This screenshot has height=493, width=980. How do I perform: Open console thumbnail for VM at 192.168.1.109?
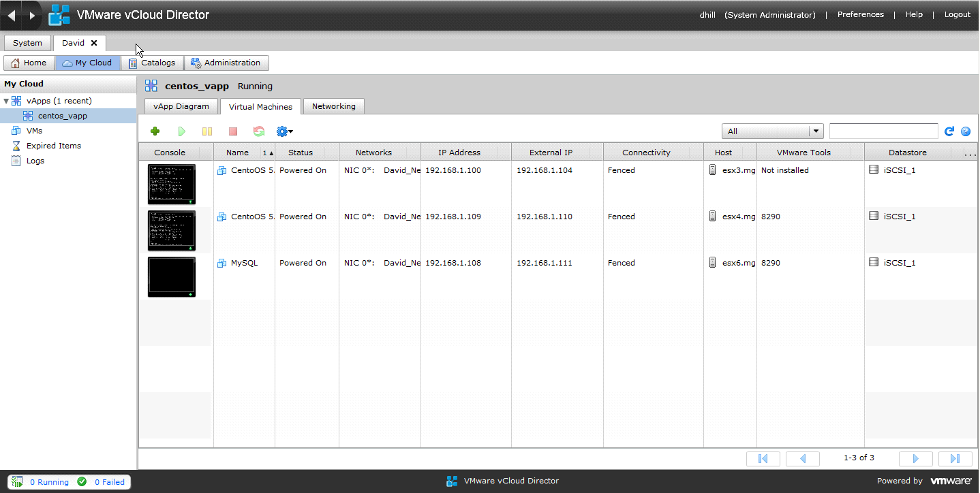(x=172, y=231)
